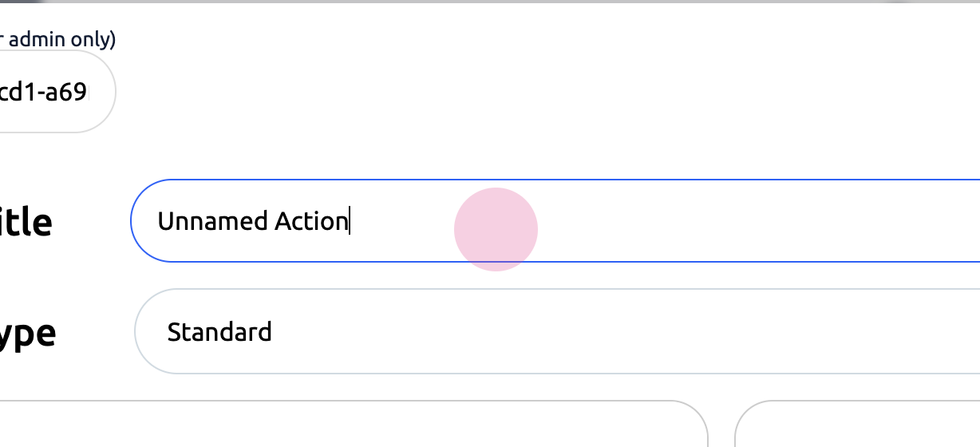Click the empty area inside the Title field

tap(718, 221)
